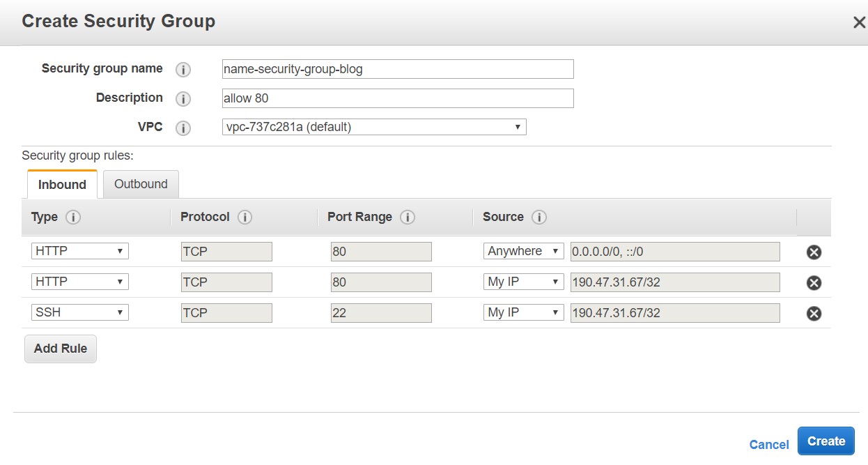The image size is (868, 465).
Task: Open the Anywhere source dropdown
Action: 524,251
